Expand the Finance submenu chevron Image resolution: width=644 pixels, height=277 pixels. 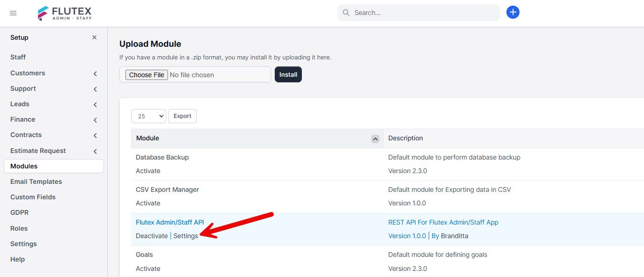coord(95,120)
